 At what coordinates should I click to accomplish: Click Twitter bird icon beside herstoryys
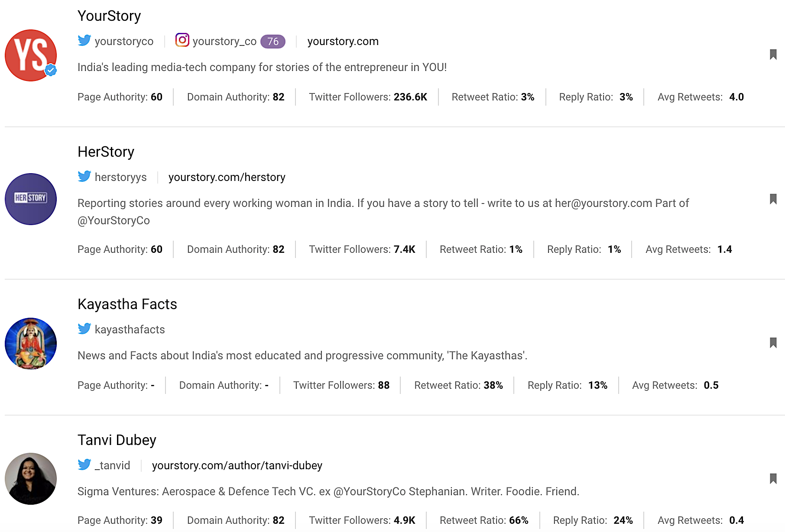pyautogui.click(x=84, y=176)
